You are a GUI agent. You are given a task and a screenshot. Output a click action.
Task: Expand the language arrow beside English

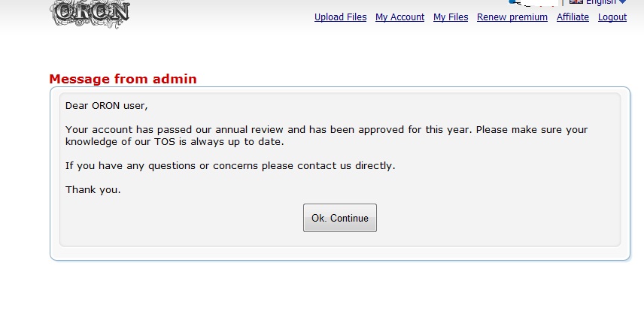pos(623,2)
